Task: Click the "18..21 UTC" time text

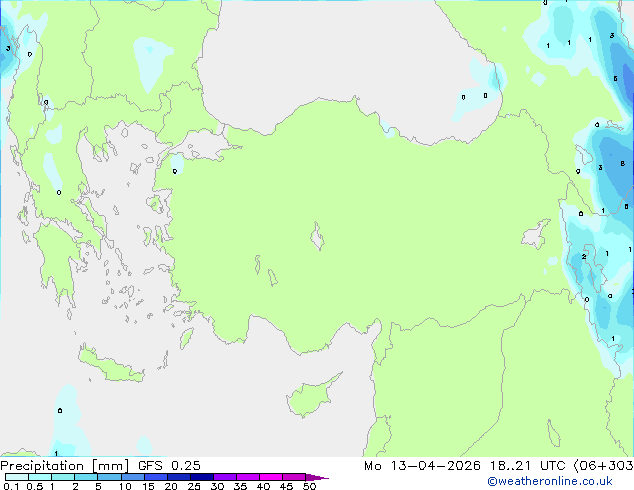Action: (x=527, y=466)
